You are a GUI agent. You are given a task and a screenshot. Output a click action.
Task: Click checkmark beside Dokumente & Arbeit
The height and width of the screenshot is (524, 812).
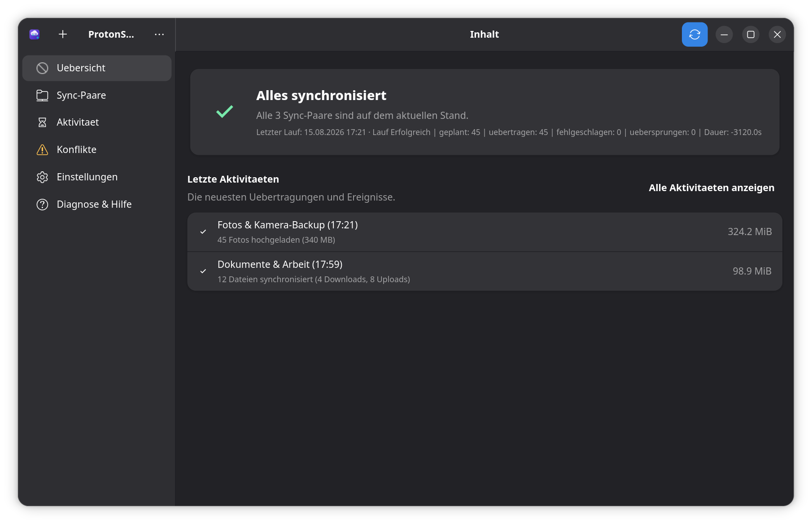(203, 271)
